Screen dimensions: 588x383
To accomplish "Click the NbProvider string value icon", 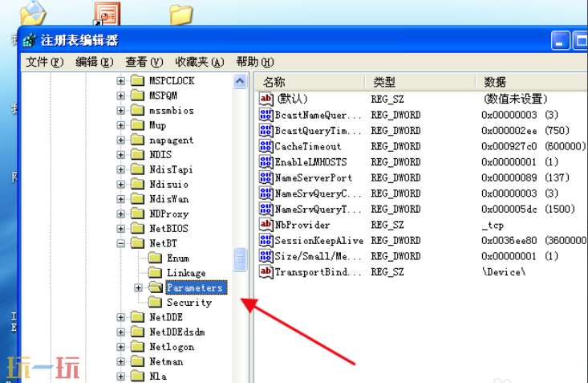I will click(266, 225).
